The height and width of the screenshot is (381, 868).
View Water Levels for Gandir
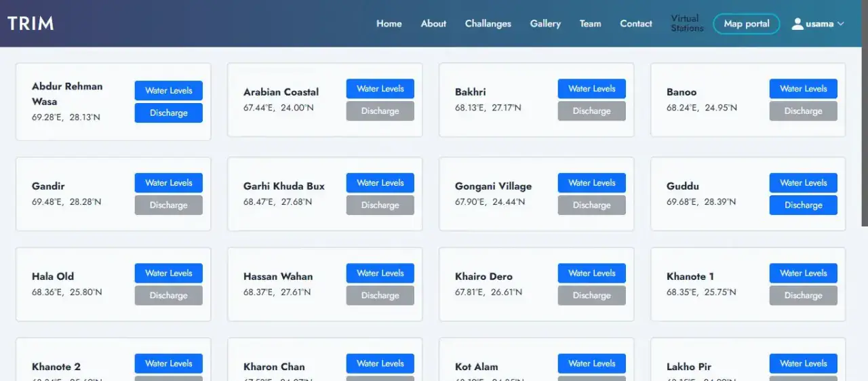tap(169, 183)
